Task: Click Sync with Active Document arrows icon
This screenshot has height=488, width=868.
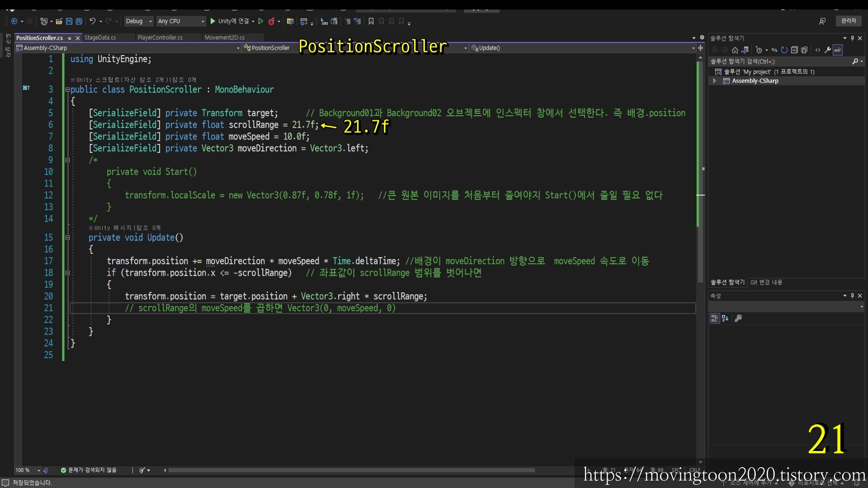Action: [774, 50]
